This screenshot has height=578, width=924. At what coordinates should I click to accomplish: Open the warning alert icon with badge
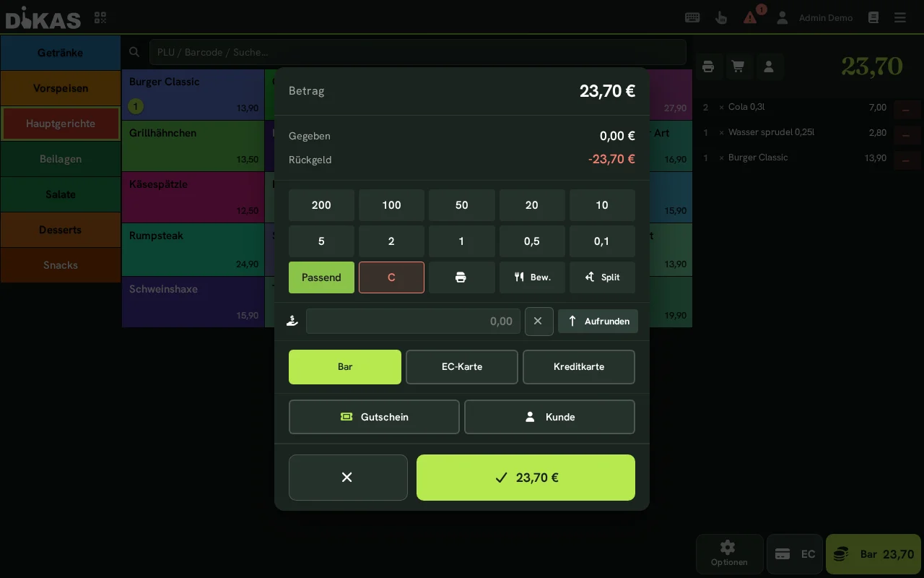751,17
